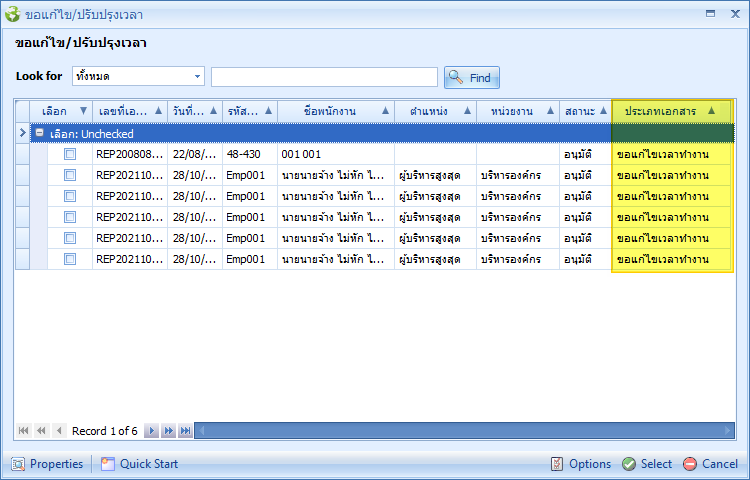Go to previous page navigator button
The image size is (750, 480).
(x=41, y=431)
